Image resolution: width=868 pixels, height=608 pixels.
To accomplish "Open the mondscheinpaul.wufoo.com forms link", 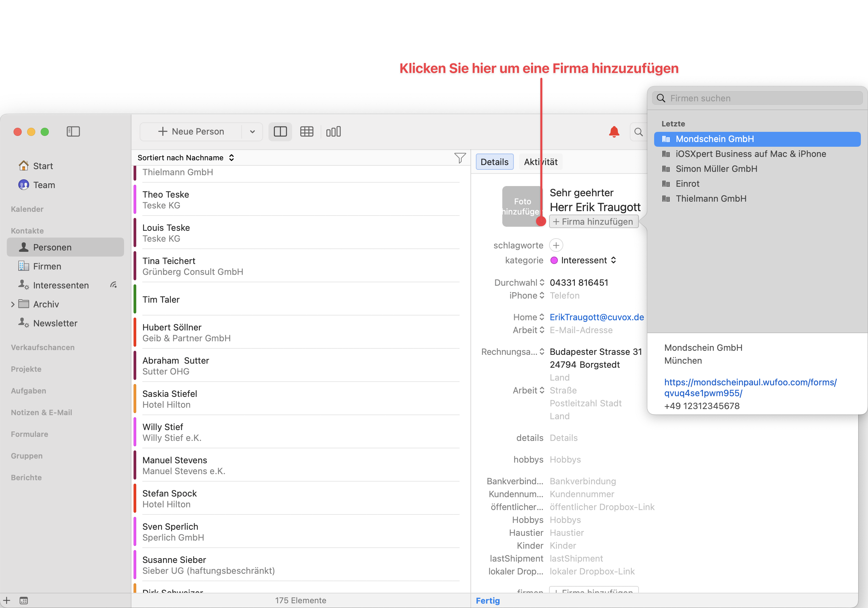I will click(750, 388).
